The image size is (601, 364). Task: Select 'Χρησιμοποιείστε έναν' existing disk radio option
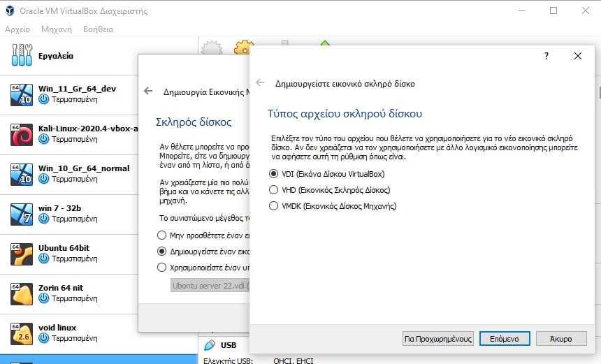(x=161, y=268)
